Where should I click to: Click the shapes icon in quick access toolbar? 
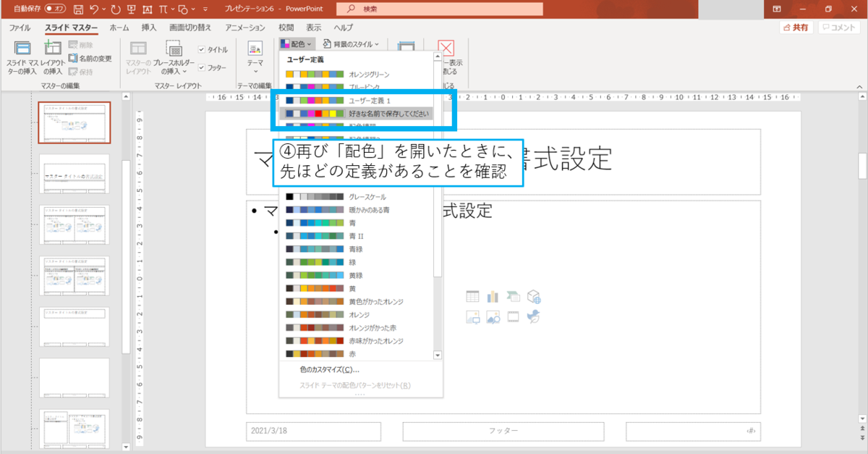tap(182, 9)
